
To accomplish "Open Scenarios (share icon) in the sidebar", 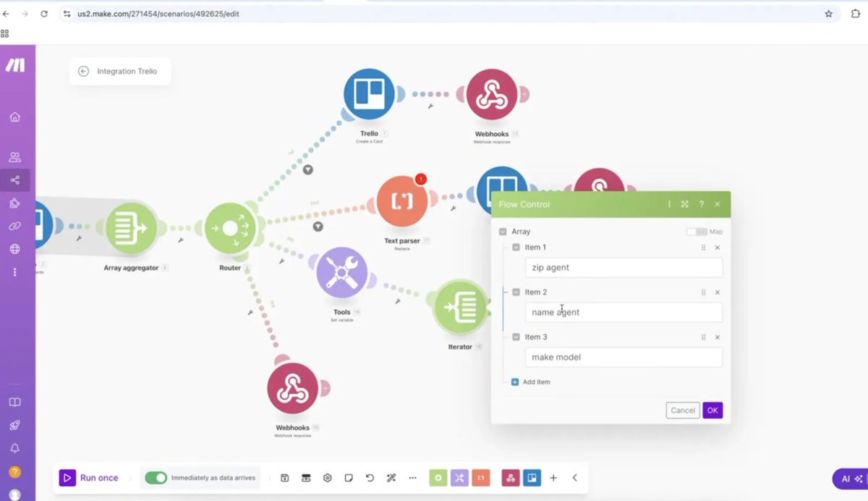I will [x=15, y=180].
